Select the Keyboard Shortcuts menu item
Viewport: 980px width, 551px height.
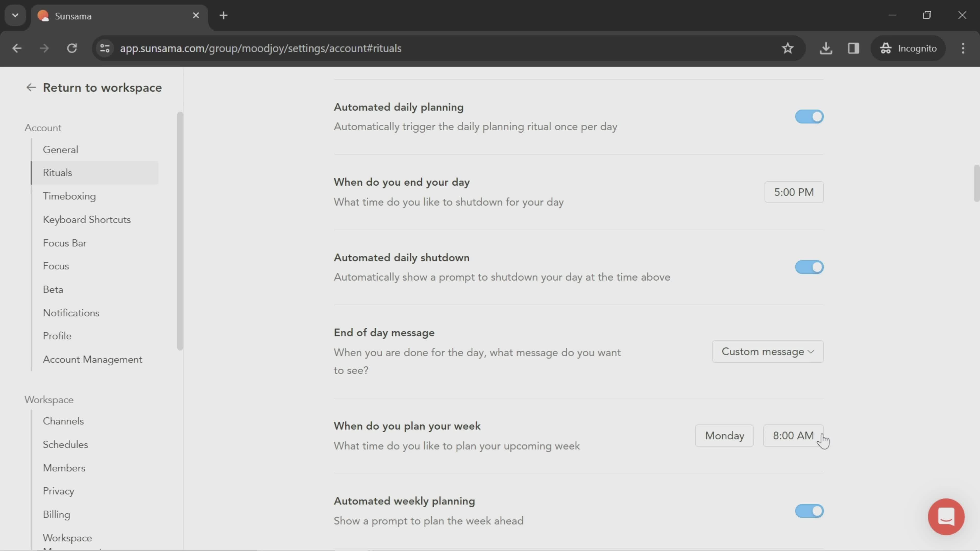(x=87, y=219)
